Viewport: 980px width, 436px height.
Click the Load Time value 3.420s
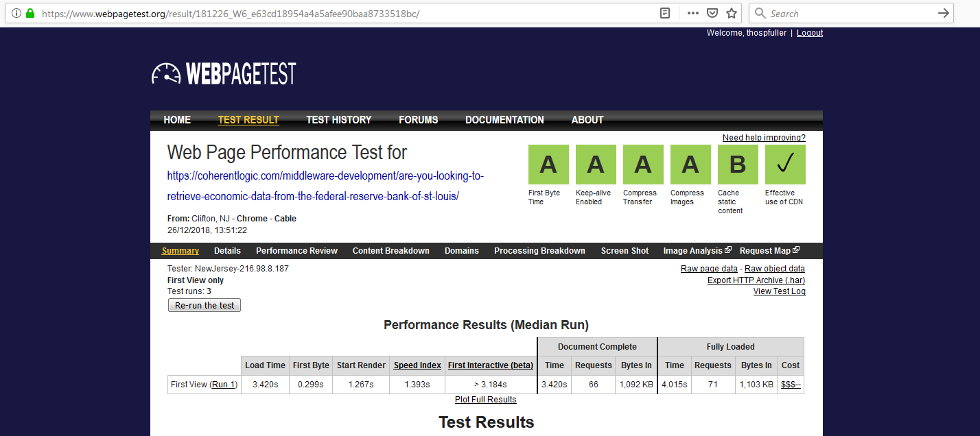(266, 385)
